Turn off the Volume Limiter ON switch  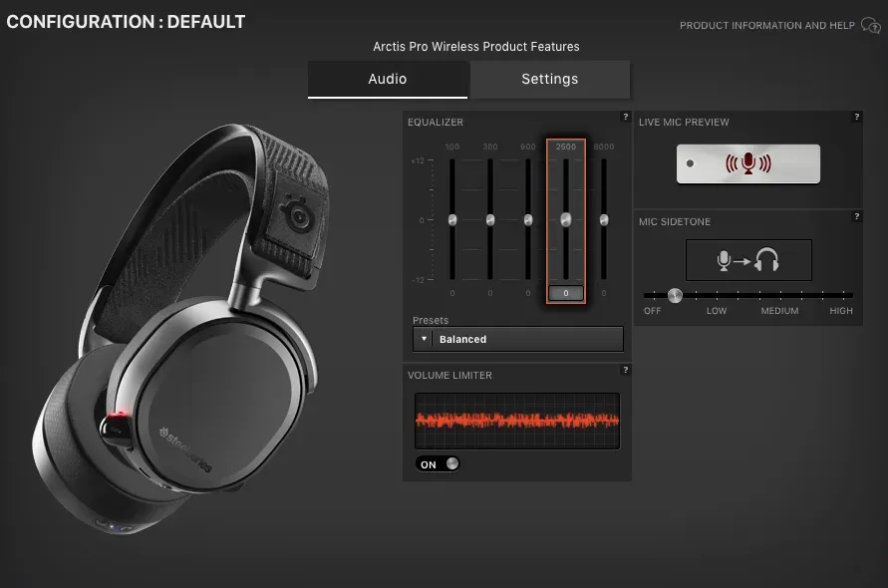click(x=438, y=464)
